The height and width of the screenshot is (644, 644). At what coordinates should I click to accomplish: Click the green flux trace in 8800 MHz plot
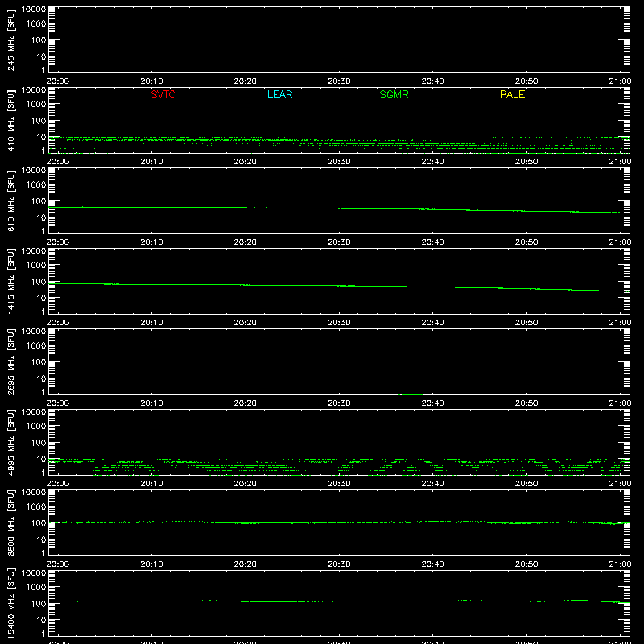[339, 522]
